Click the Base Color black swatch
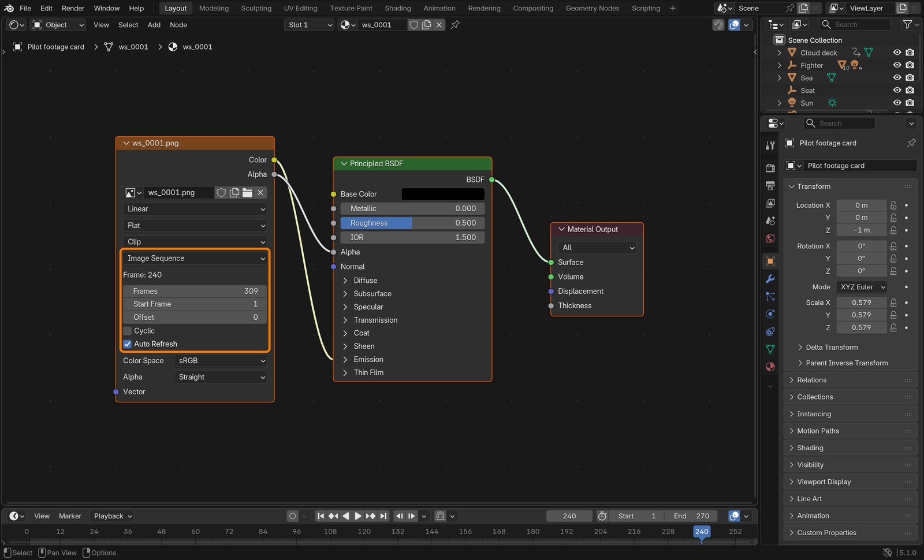924x560 pixels. [x=443, y=195]
